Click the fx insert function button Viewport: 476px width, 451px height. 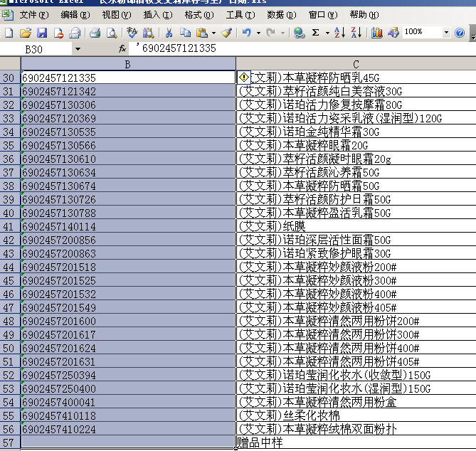(x=122, y=48)
